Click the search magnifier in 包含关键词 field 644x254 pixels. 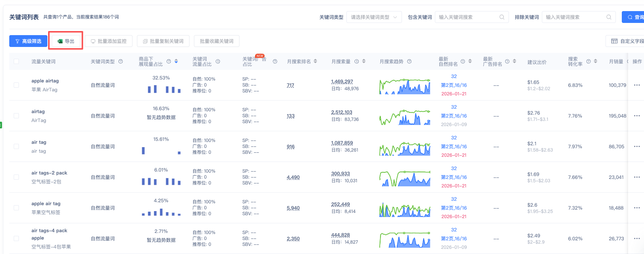coord(502,17)
